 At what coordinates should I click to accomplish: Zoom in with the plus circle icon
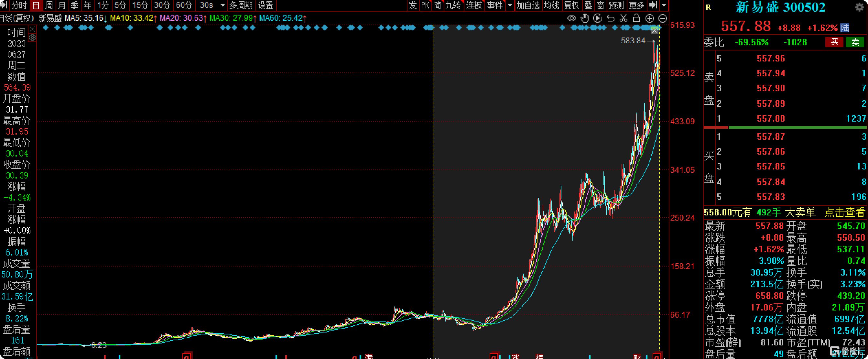[650, 18]
